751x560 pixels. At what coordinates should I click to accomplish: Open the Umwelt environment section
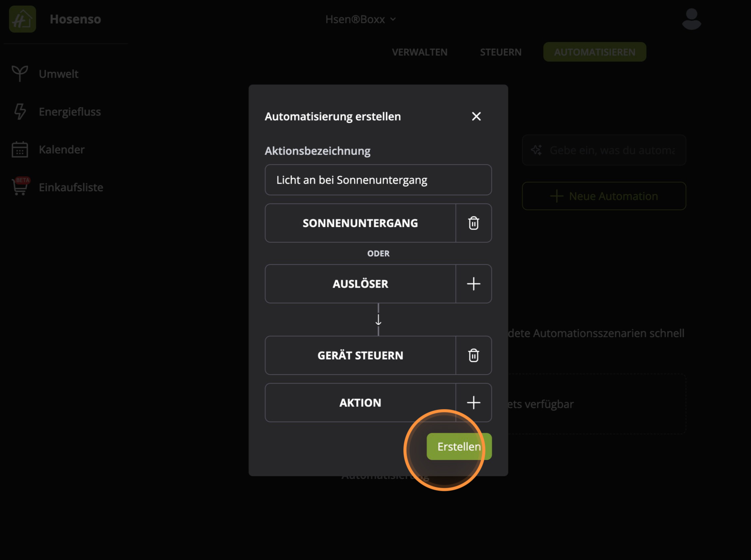tap(58, 73)
